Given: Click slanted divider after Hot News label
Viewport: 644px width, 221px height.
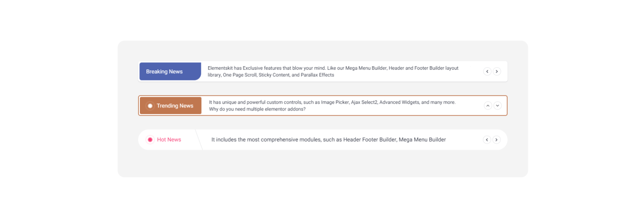Looking at the screenshot, I should coord(199,140).
